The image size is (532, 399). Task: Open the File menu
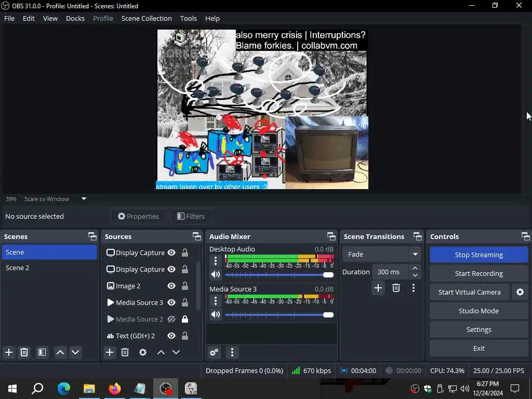click(x=9, y=18)
